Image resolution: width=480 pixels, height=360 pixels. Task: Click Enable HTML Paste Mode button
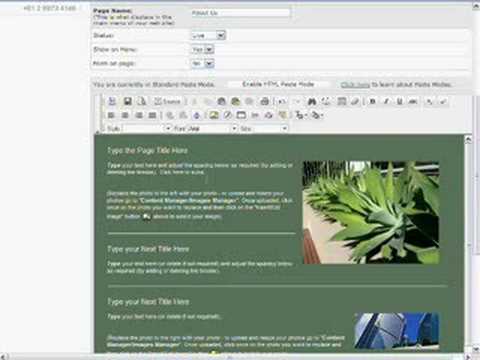click(278, 84)
